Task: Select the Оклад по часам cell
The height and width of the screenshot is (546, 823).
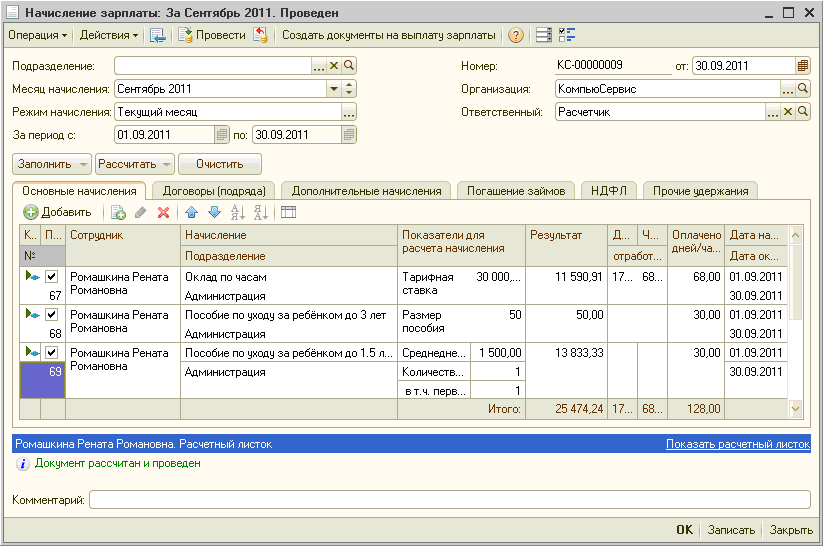Action: tap(289, 277)
